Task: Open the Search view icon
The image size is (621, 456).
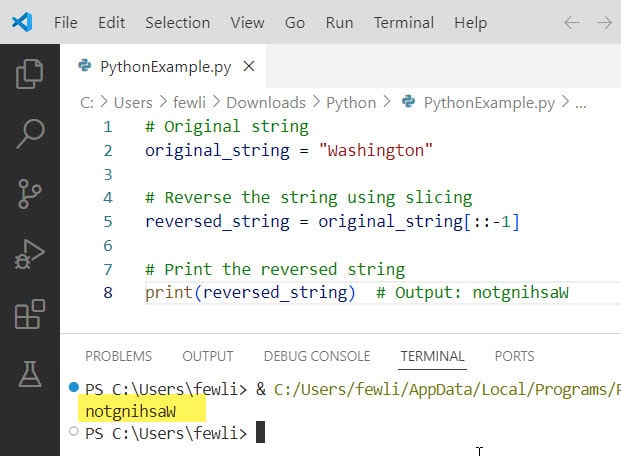Action: click(x=30, y=134)
